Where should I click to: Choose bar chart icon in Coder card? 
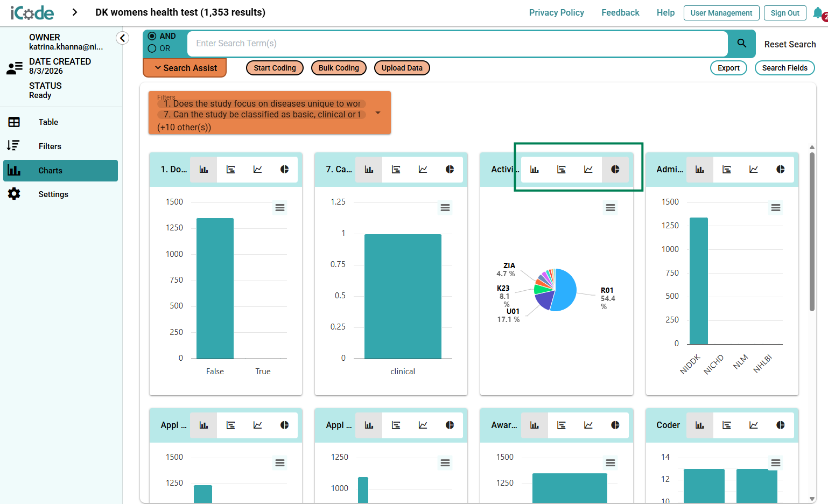[700, 425]
